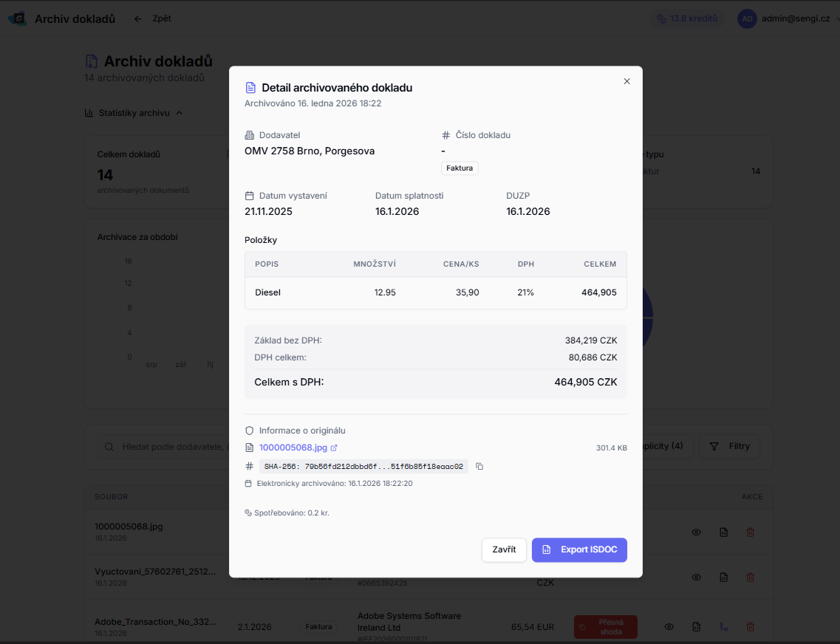
Task: Delete the 1000005068.jpg archive row
Action: 750,532
